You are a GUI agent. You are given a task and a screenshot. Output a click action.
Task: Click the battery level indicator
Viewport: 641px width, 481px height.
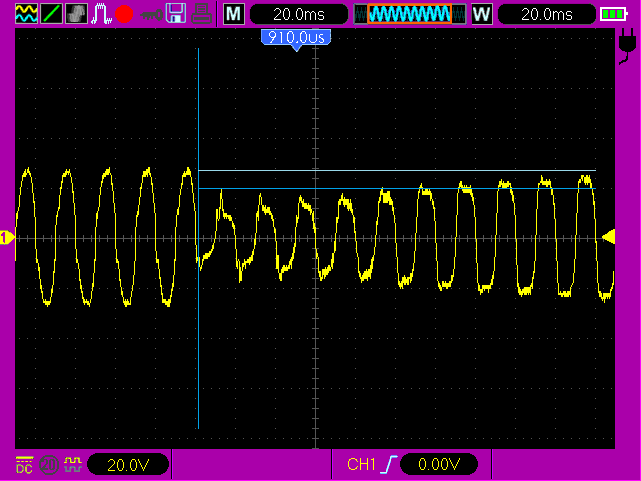point(612,14)
